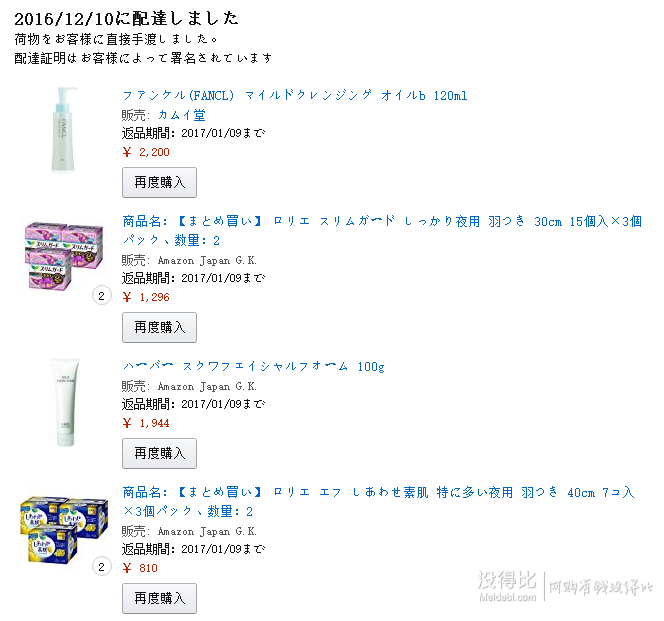664x621 pixels.
Task: Click 再度購入 button under FANCL cleansing oil
Action: [x=159, y=182]
